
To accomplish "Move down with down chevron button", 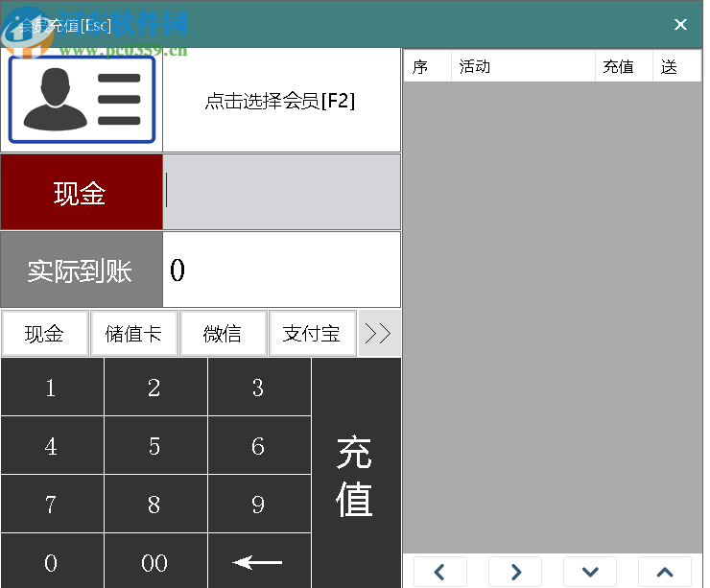I will pos(590,572).
